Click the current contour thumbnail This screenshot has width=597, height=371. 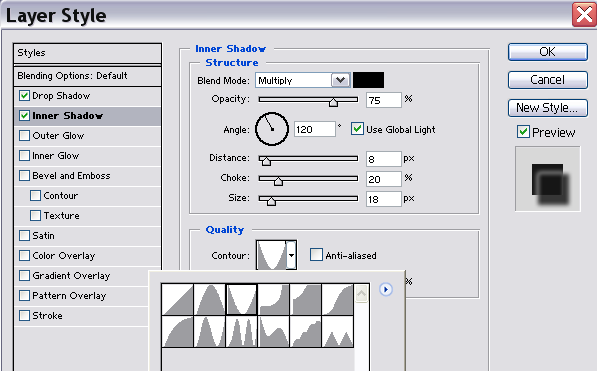(x=271, y=255)
